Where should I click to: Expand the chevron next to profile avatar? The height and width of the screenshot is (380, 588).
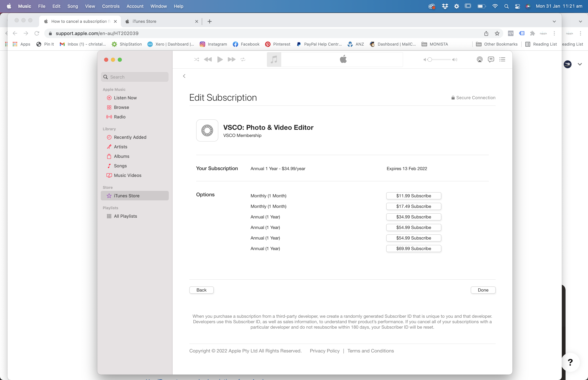pos(580,64)
